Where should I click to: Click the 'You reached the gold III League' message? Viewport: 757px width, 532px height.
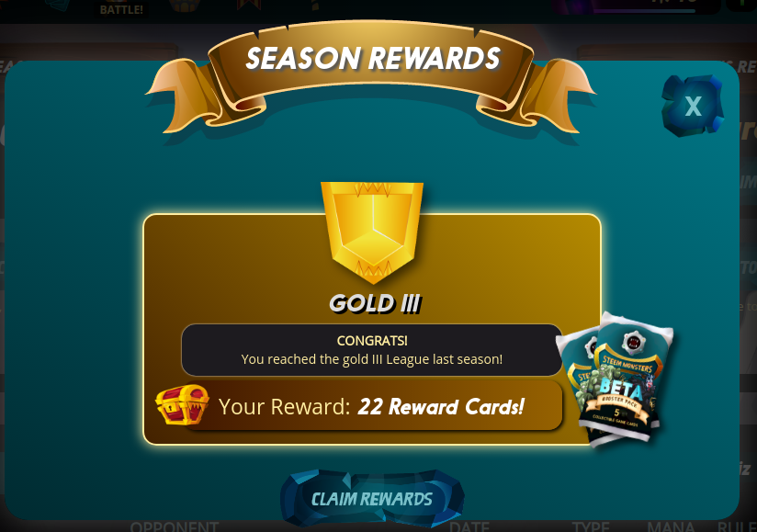pos(372,359)
